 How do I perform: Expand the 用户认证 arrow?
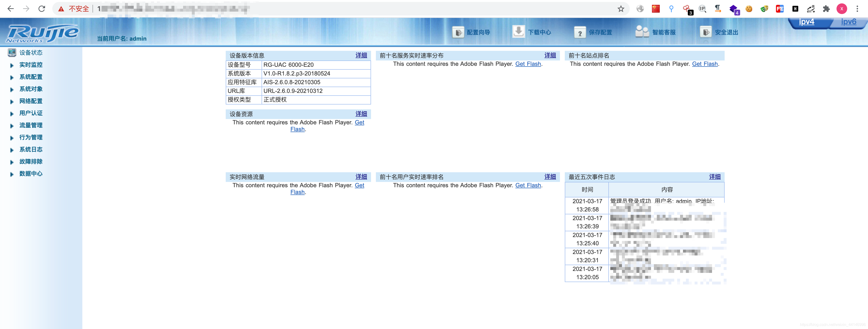(x=12, y=114)
